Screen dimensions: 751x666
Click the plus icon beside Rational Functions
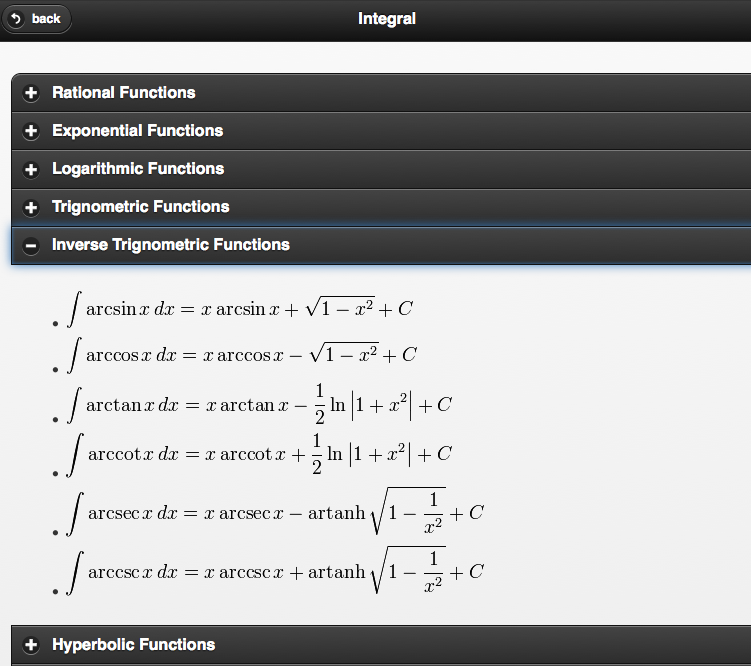[31, 93]
